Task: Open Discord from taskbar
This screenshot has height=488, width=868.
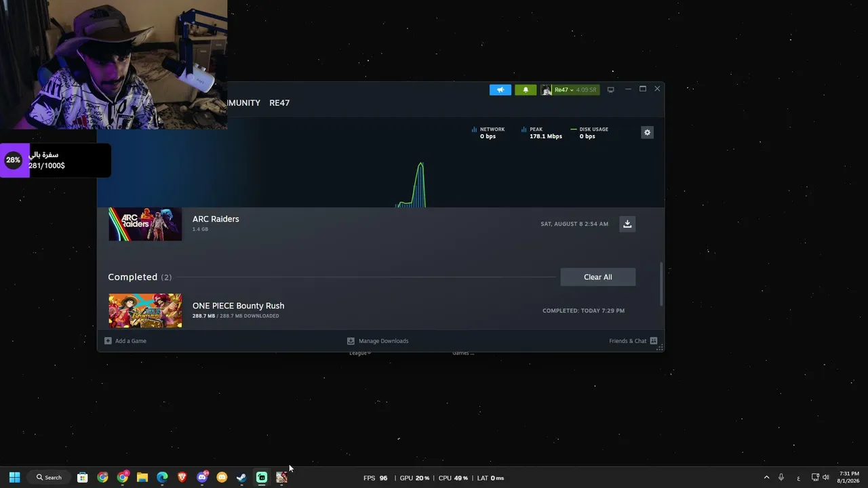Action: pyautogui.click(x=202, y=478)
